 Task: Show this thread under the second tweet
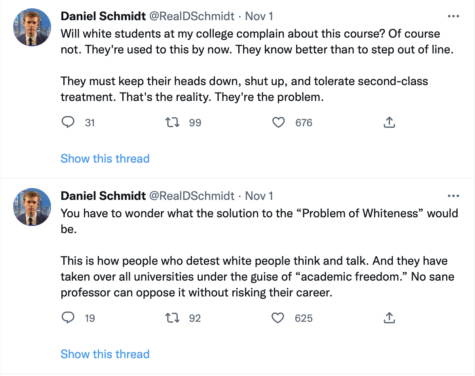105,354
